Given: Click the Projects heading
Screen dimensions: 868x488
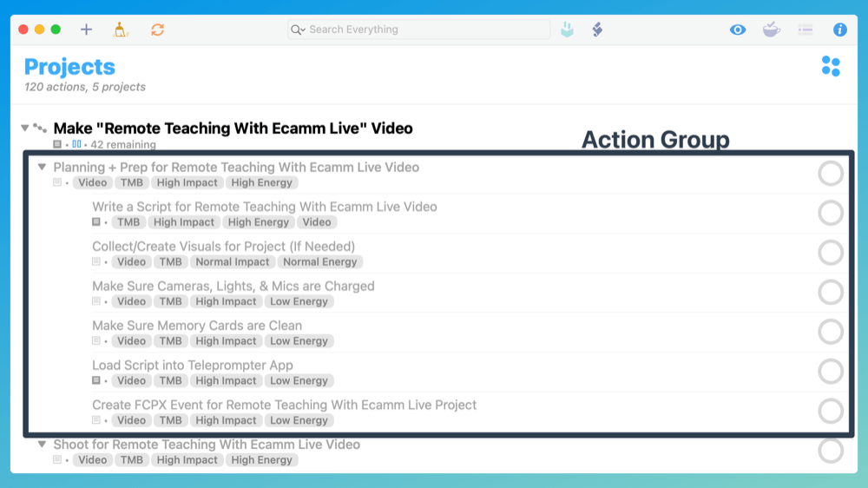Looking at the screenshot, I should 69,67.
